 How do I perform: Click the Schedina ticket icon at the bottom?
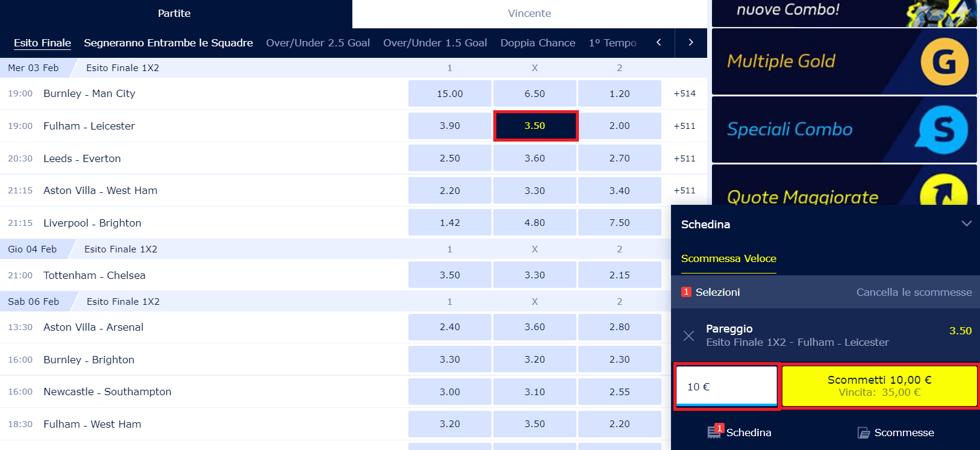[x=714, y=432]
